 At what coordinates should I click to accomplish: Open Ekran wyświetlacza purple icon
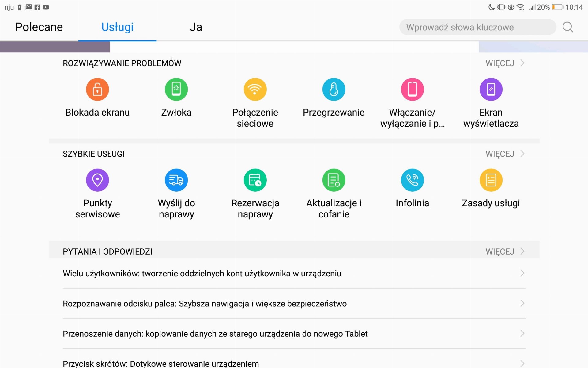click(491, 89)
